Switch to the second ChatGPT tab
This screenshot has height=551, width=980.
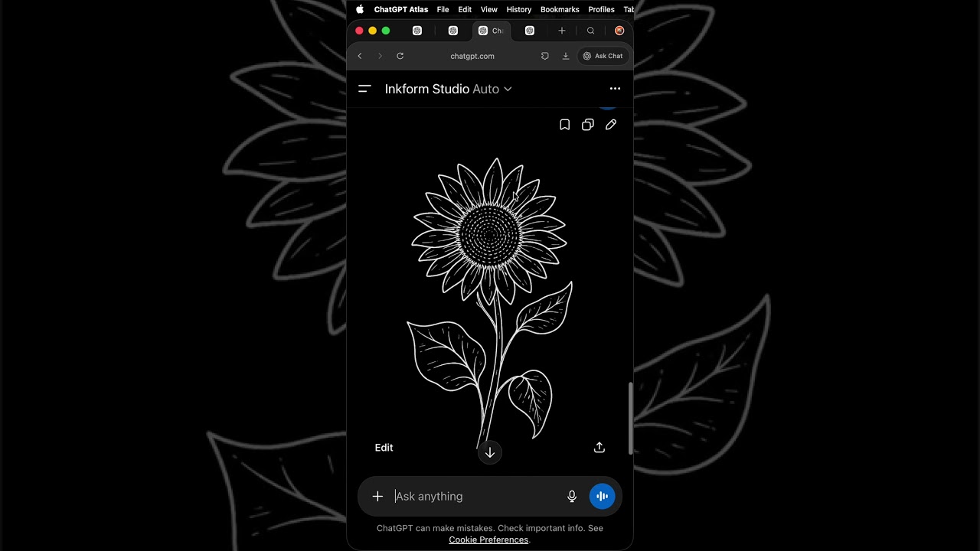pyautogui.click(x=453, y=31)
